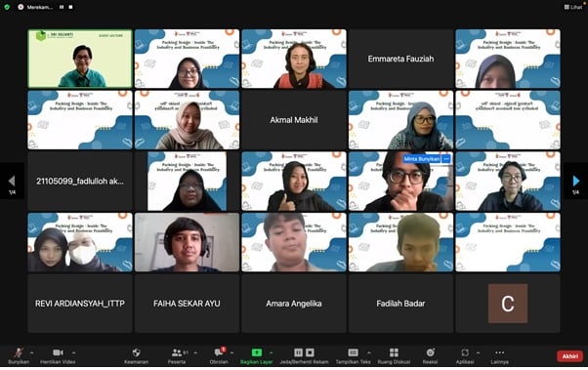This screenshot has height=370, width=588.
Task: Expand video options arrow beside Hentikan Video
Action: click(73, 352)
